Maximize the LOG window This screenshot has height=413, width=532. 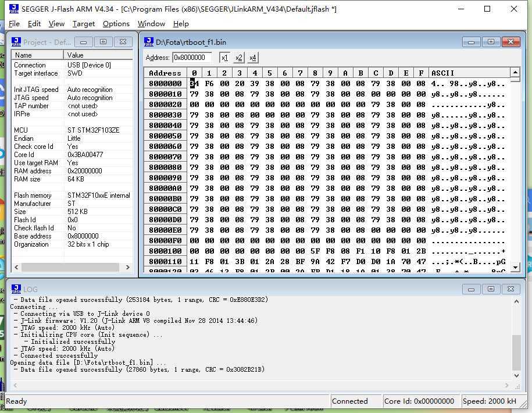pos(491,289)
